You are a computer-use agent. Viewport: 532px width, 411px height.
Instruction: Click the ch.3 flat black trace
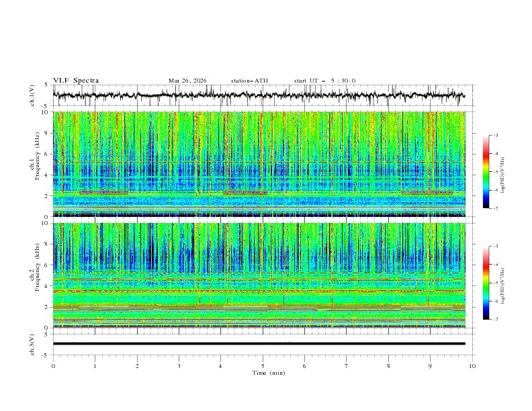coord(259,344)
